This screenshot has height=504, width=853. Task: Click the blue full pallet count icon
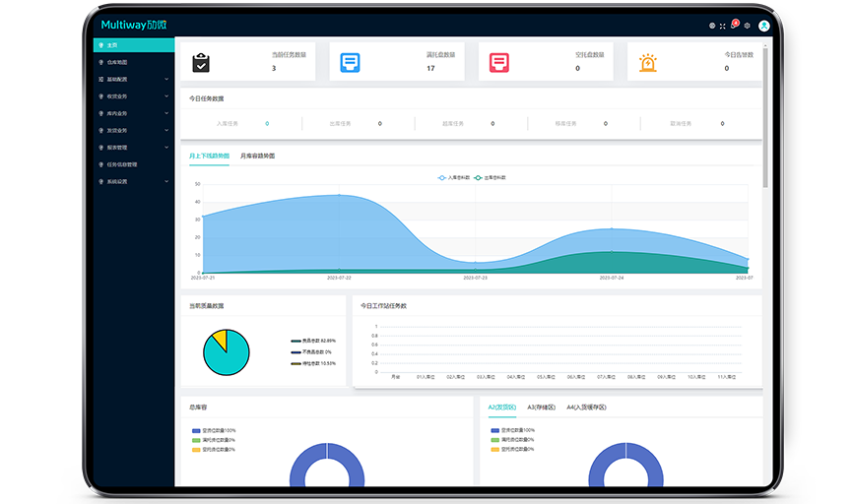(x=350, y=62)
